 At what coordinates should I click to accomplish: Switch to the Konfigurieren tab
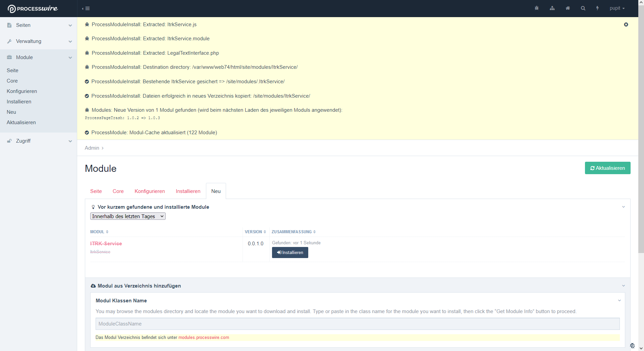150,191
